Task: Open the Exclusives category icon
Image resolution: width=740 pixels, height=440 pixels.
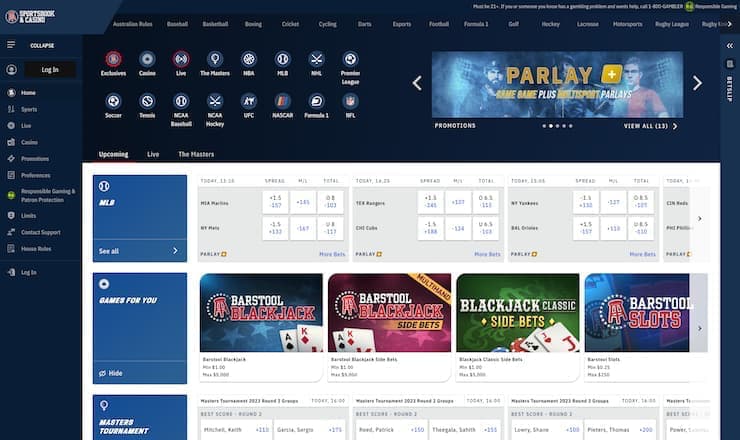Action: click(x=113, y=59)
